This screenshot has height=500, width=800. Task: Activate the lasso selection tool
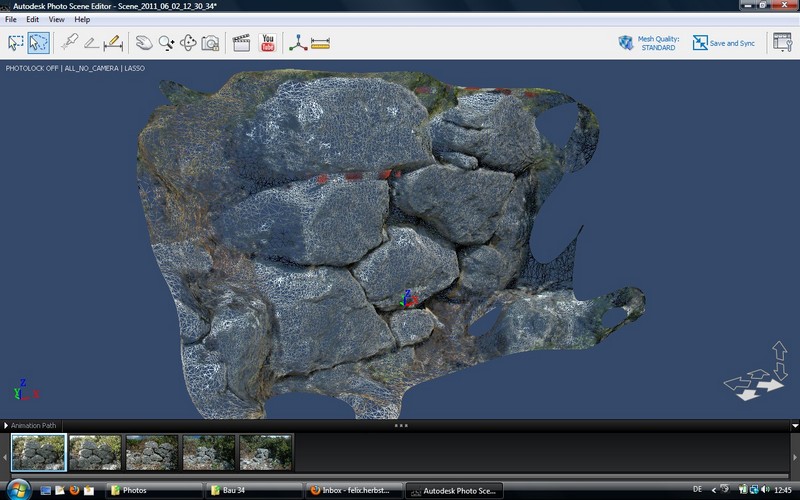39,43
